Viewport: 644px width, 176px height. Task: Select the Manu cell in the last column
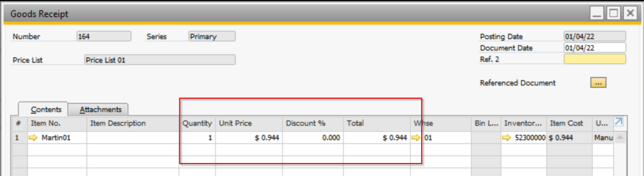click(603, 138)
